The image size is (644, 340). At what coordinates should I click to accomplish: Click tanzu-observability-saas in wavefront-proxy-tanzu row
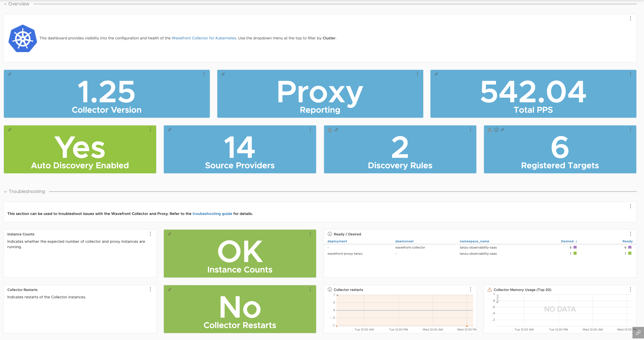tap(478, 253)
